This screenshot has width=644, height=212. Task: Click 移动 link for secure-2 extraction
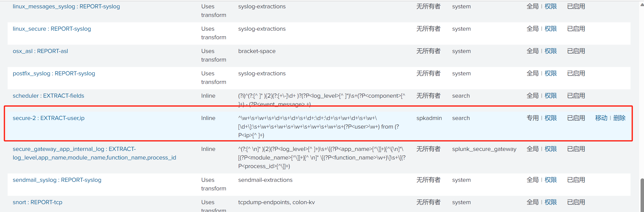click(601, 118)
